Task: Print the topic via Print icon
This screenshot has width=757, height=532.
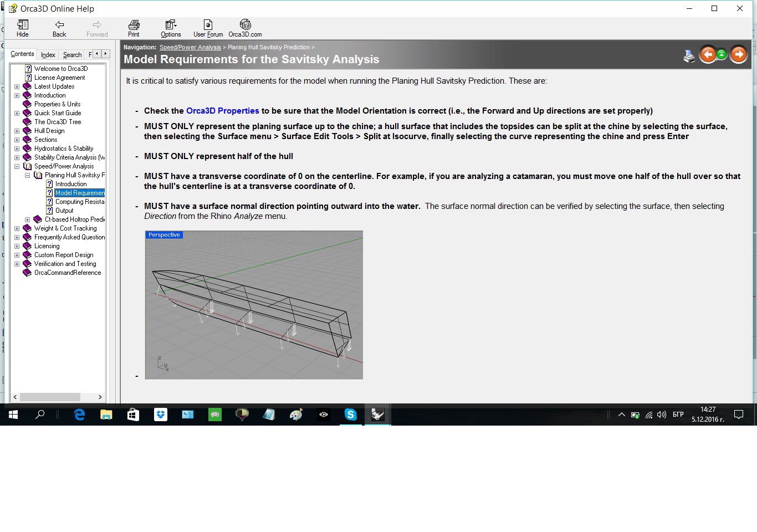Action: tap(134, 28)
